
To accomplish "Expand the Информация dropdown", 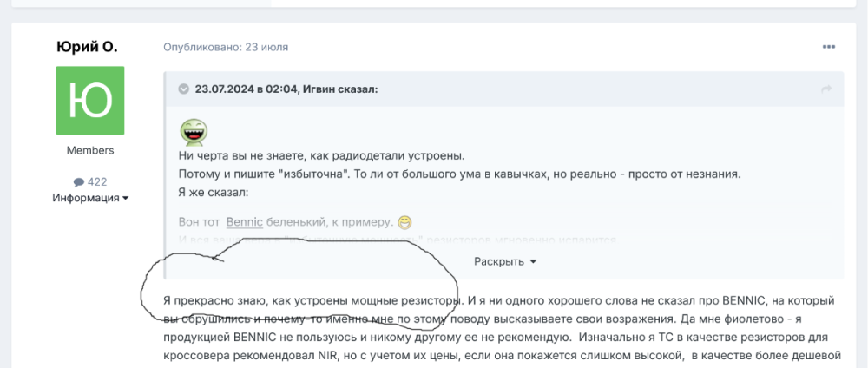I will tap(90, 198).
